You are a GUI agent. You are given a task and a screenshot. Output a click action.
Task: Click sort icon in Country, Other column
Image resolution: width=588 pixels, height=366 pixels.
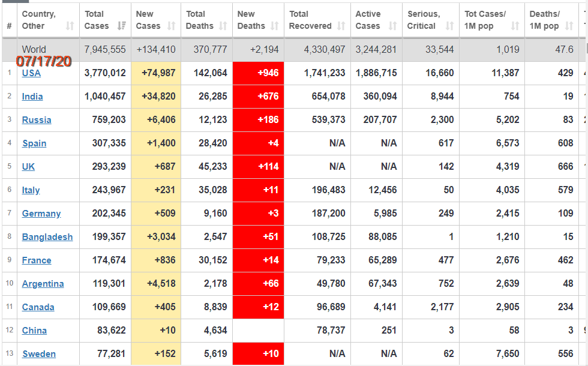tap(70, 26)
